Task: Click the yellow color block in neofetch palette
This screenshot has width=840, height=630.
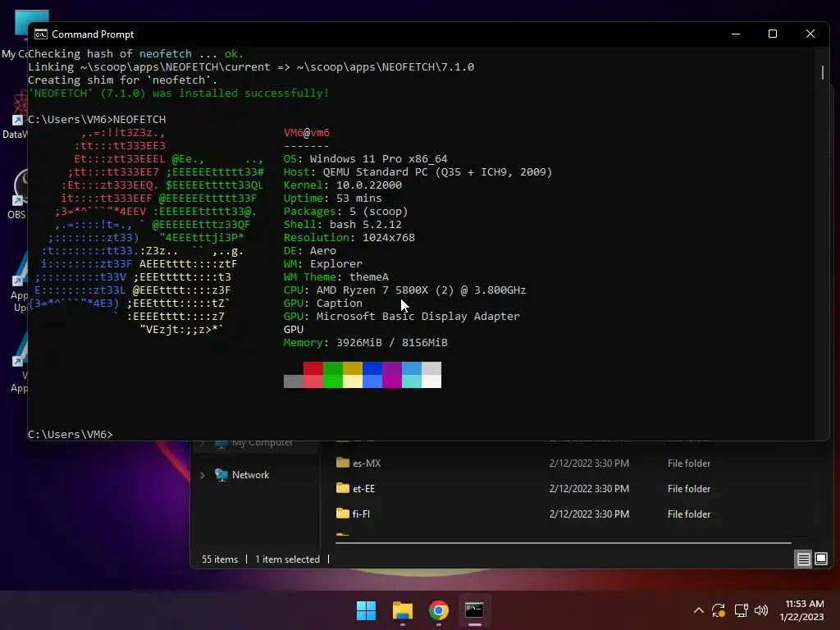Action: 353,368
